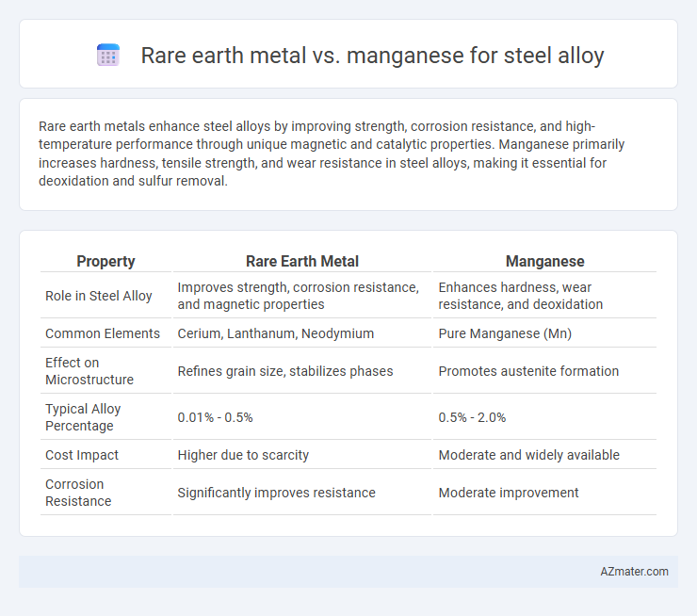Select the 'Property' column header
Image resolution: width=697 pixels, height=616 pixels.
pyautogui.click(x=105, y=261)
